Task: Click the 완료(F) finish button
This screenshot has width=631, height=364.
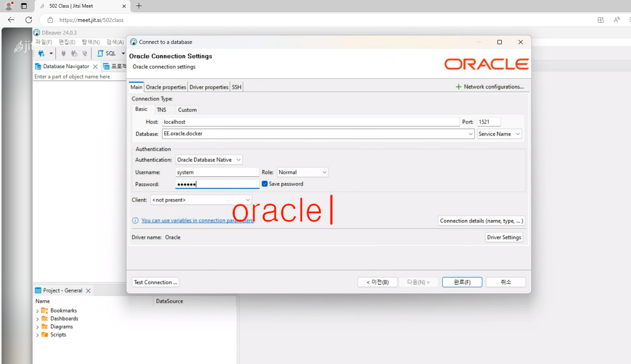Action: point(462,282)
